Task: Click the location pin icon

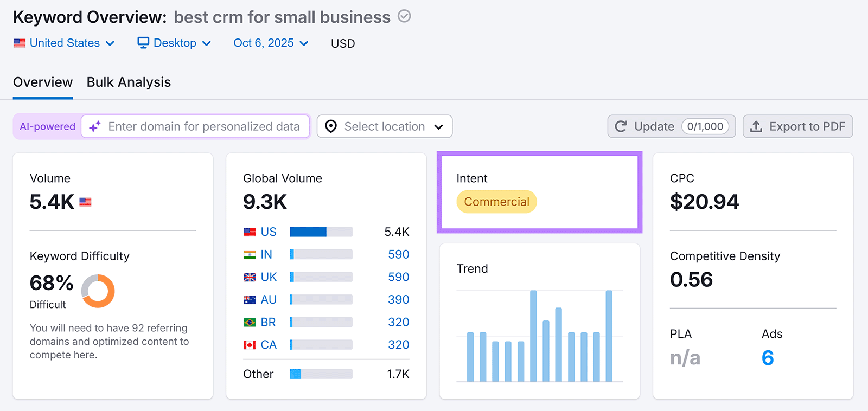Action: (330, 126)
